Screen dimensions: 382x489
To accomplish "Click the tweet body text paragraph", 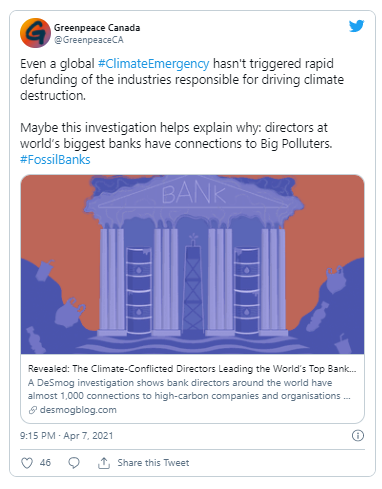I will tap(182, 111).
